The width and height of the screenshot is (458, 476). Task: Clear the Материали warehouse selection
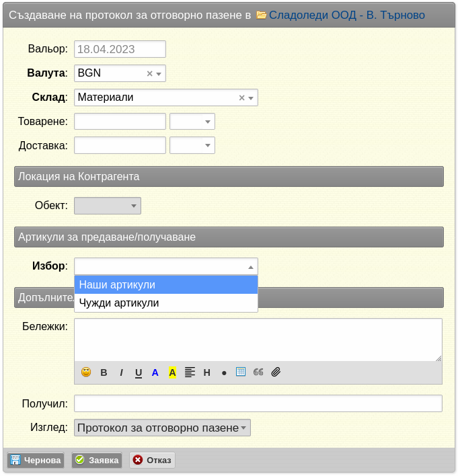tap(241, 97)
